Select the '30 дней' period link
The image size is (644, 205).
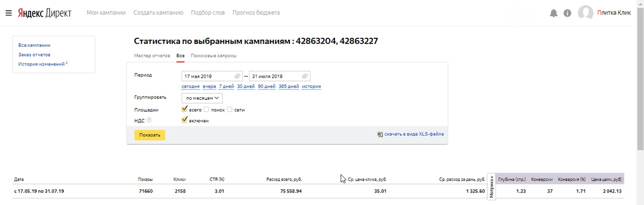coord(246,87)
